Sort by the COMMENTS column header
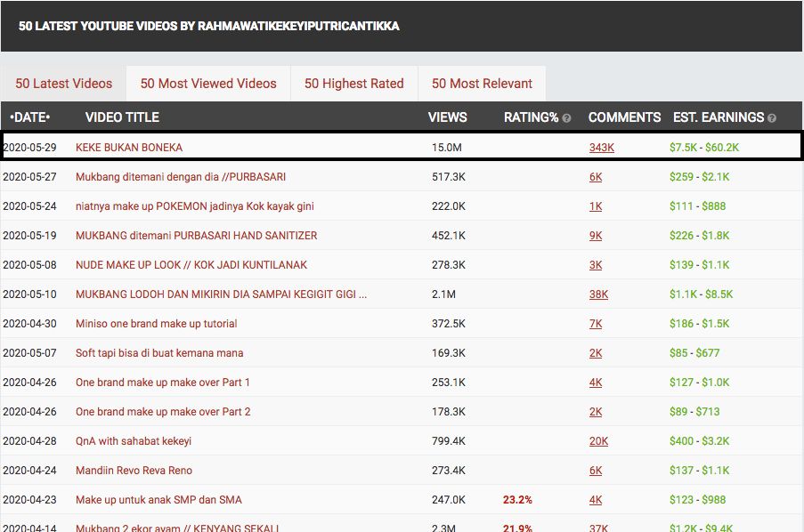This screenshot has width=804, height=532. point(624,117)
